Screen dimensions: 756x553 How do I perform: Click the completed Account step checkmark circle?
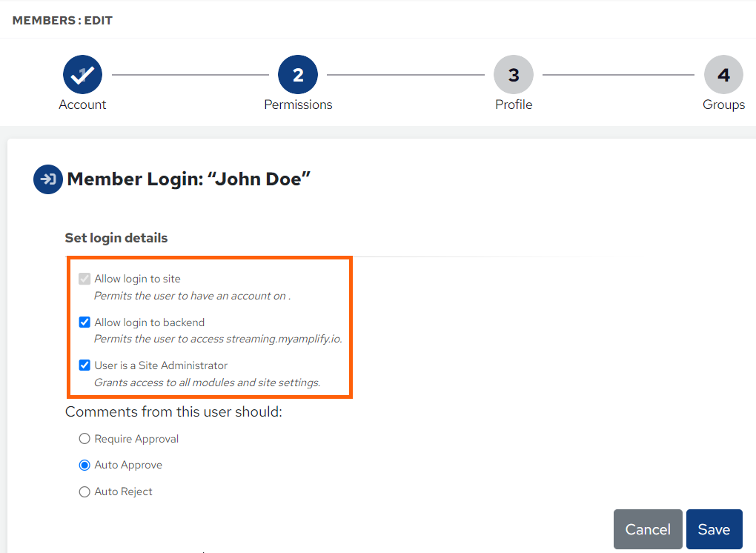pos(82,74)
